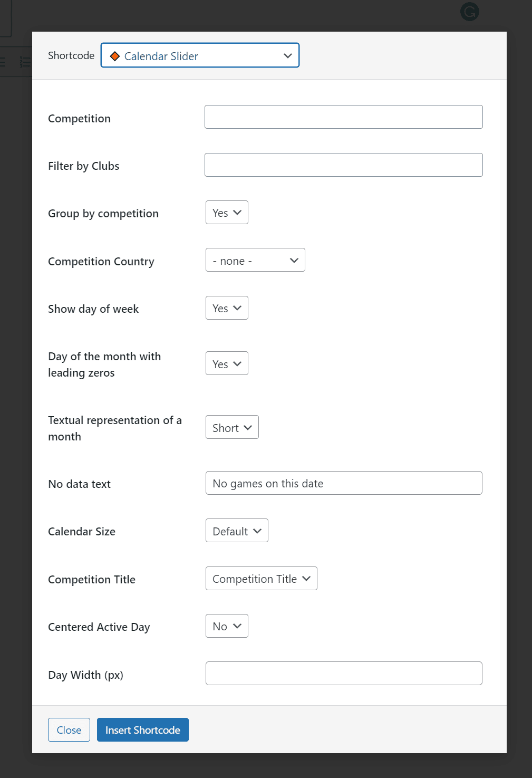Expand the month representation dropdown showing Short
Image resolution: width=532 pixels, height=778 pixels.
(x=231, y=427)
